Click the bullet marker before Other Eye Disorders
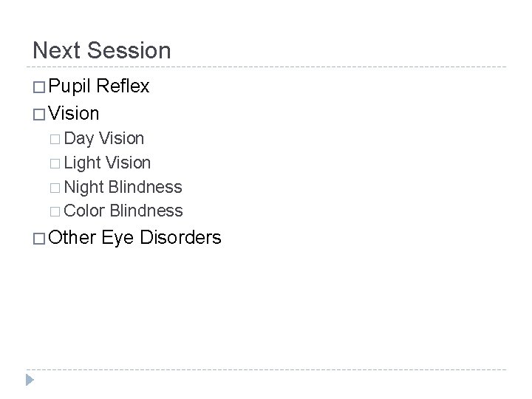This screenshot has width=532, height=399. [39, 239]
